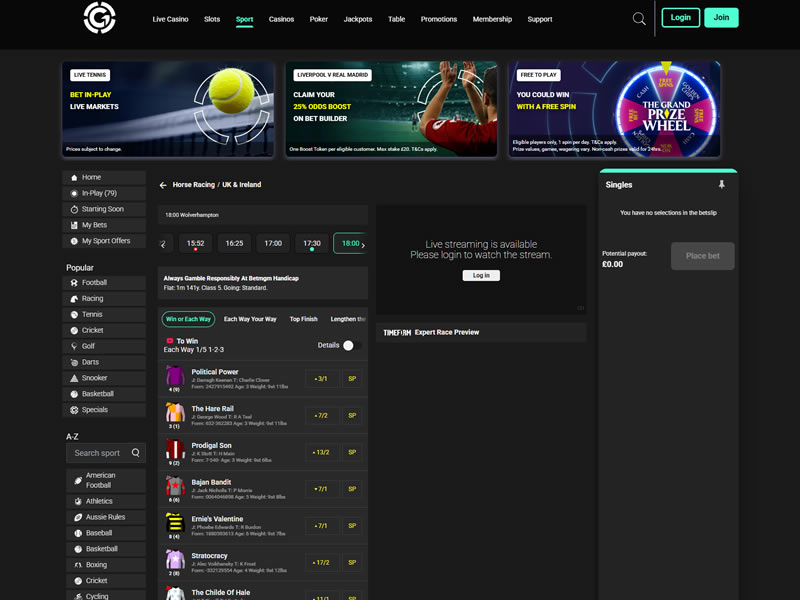The width and height of the screenshot is (800, 600).
Task: Open Starting Soon in the sidebar
Action: (102, 209)
